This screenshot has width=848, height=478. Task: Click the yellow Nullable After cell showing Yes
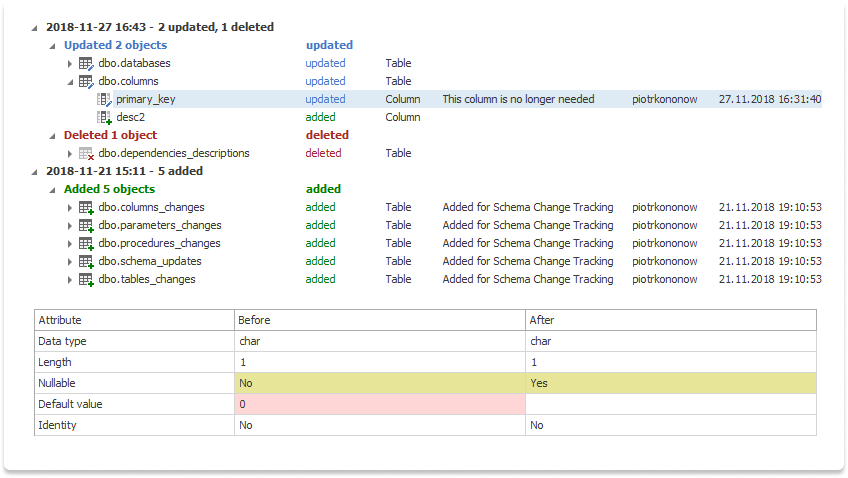(x=670, y=383)
